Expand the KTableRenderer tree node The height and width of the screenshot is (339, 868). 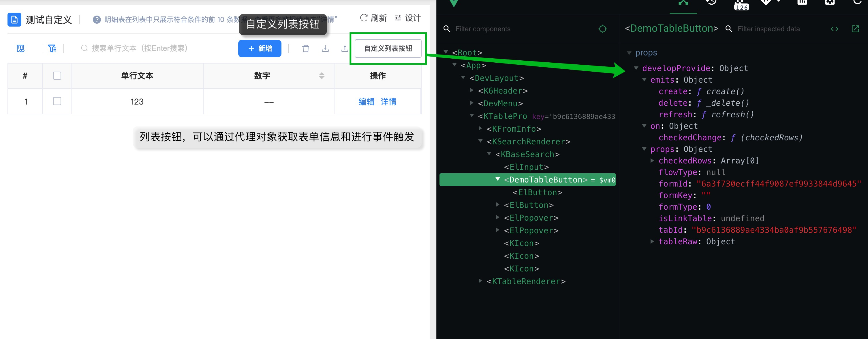(x=480, y=281)
